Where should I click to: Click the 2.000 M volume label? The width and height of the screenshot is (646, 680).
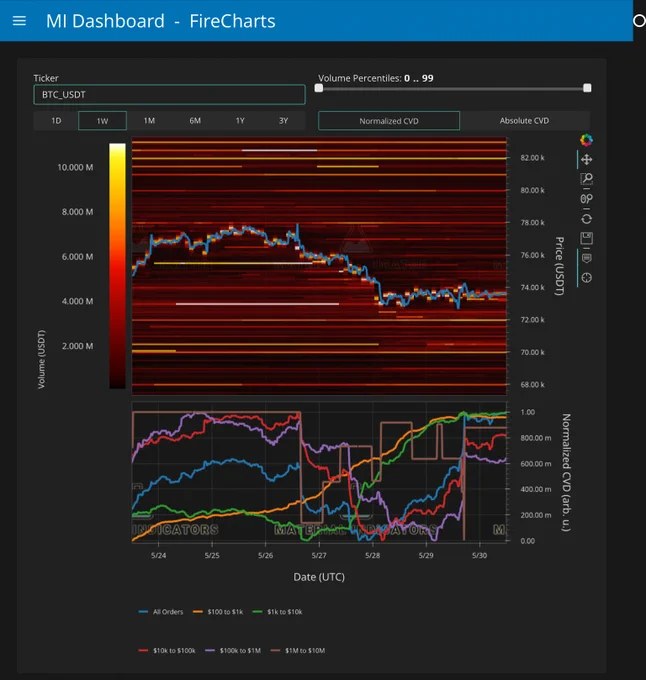[78, 346]
